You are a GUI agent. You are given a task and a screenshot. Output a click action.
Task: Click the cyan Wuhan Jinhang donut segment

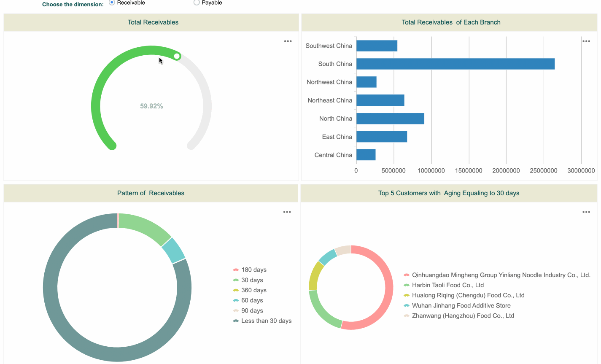327,256
